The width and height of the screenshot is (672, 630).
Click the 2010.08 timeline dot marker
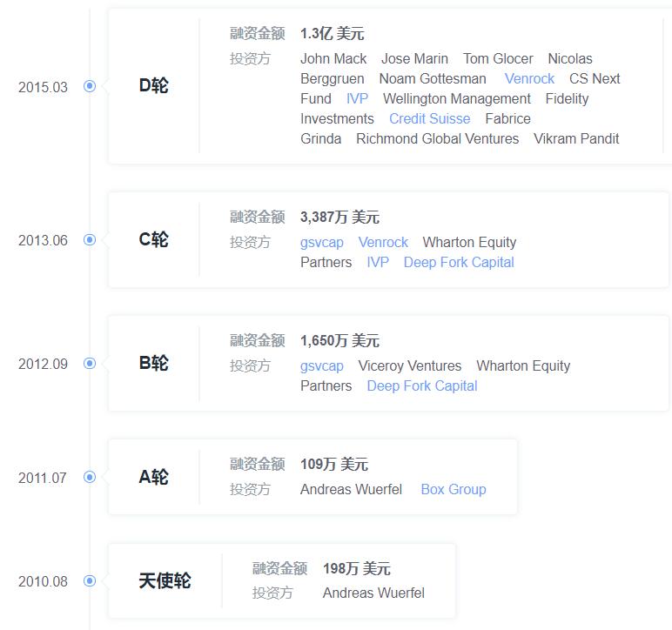(x=90, y=581)
